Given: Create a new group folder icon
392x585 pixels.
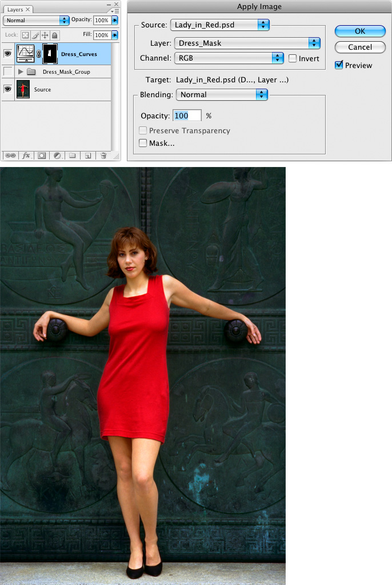Looking at the screenshot, I should (x=73, y=155).
